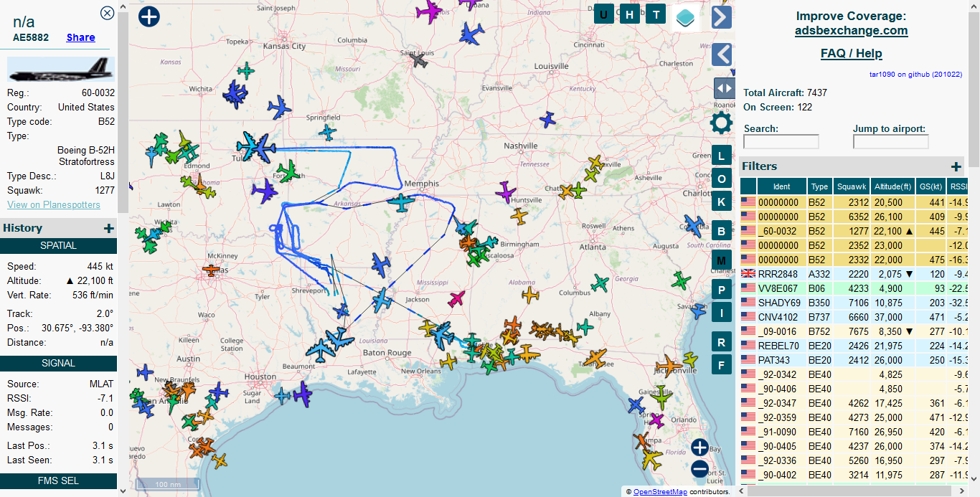Click the Jump to airport input field
980x497 pixels.
coord(890,142)
